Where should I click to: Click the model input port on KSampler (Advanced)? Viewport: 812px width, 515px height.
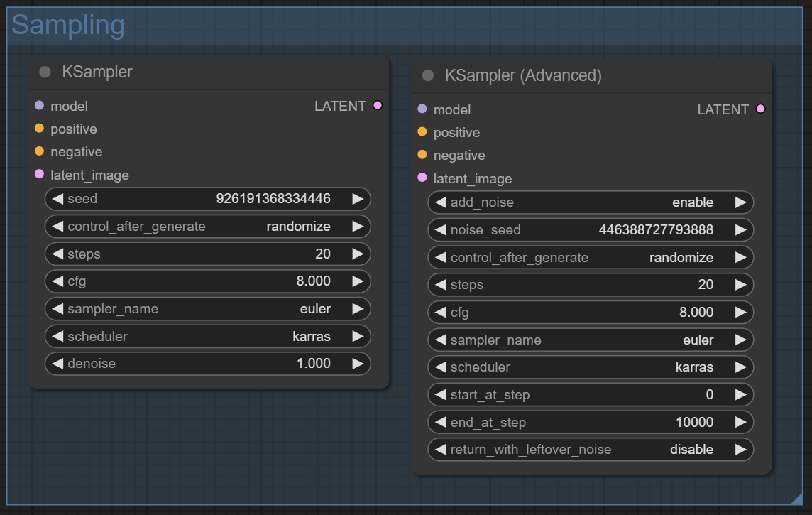click(x=422, y=109)
